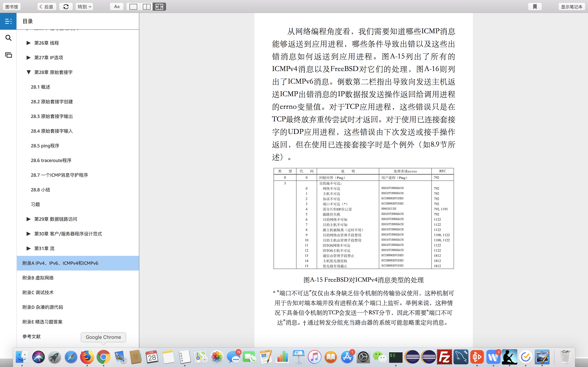Toggle full screen page layout view
588x367 pixels.
[159, 7]
